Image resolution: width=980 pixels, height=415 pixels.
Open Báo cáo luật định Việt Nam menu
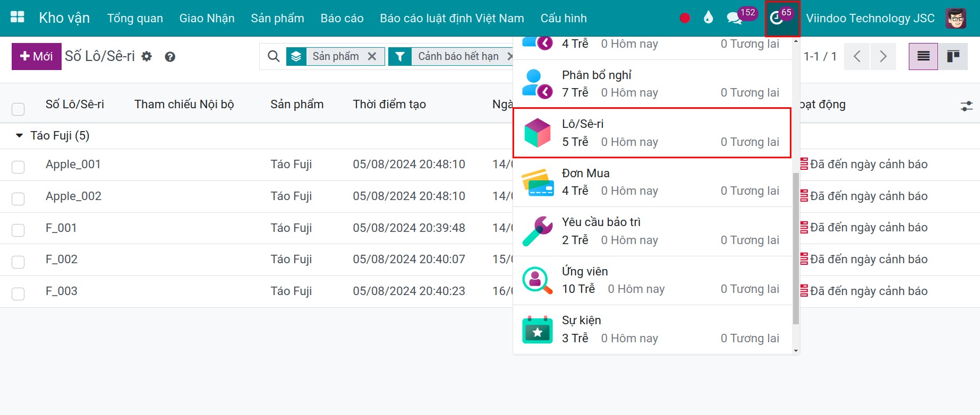452,18
